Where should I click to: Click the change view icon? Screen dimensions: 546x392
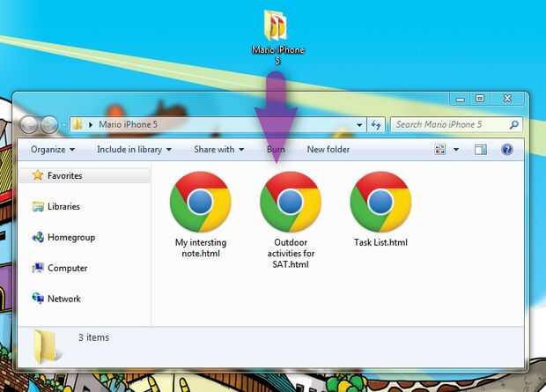tap(439, 150)
